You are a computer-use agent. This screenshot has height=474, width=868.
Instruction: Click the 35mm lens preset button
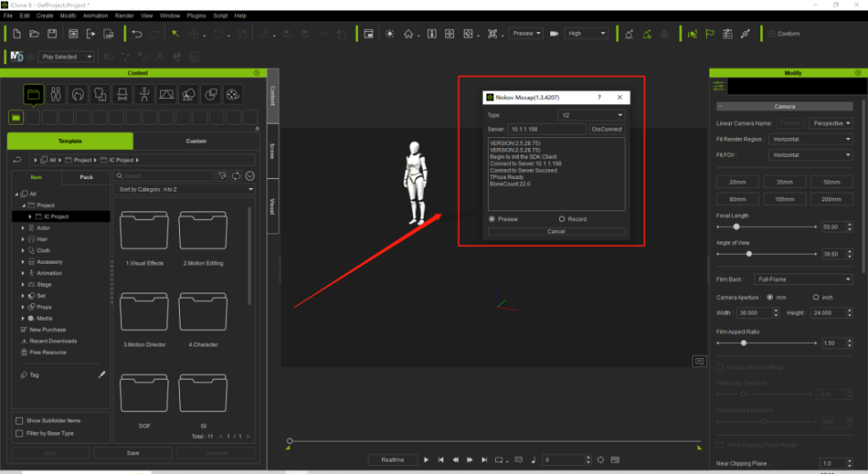click(784, 182)
